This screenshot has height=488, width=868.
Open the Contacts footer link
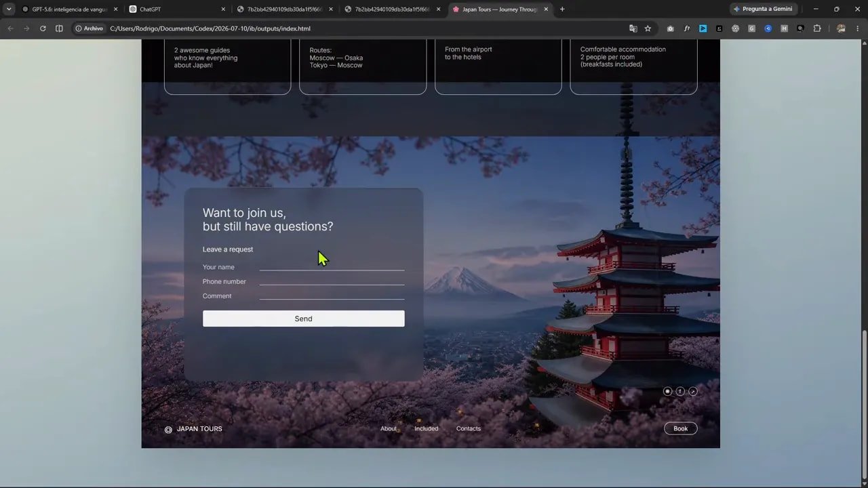pyautogui.click(x=469, y=428)
